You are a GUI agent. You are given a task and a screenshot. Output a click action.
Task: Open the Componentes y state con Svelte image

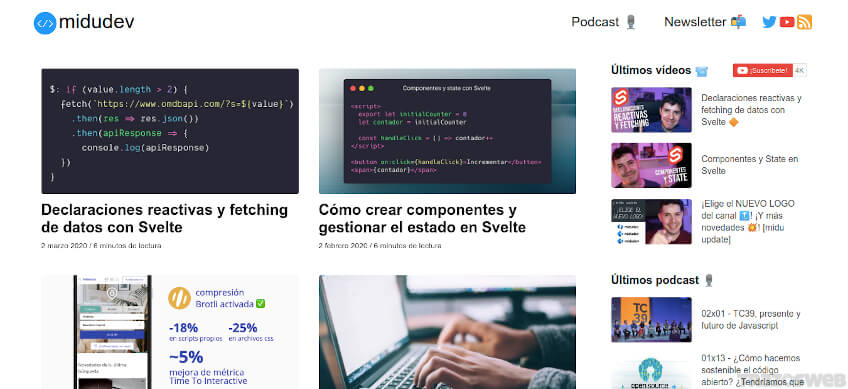pyautogui.click(x=447, y=131)
